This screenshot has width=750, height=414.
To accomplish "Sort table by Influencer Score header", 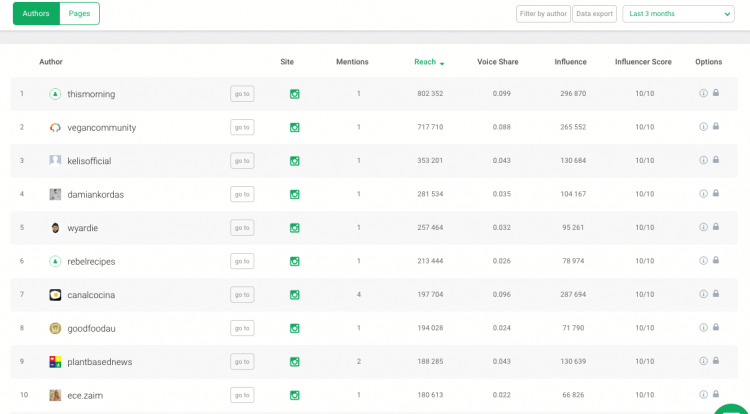I will pos(643,62).
